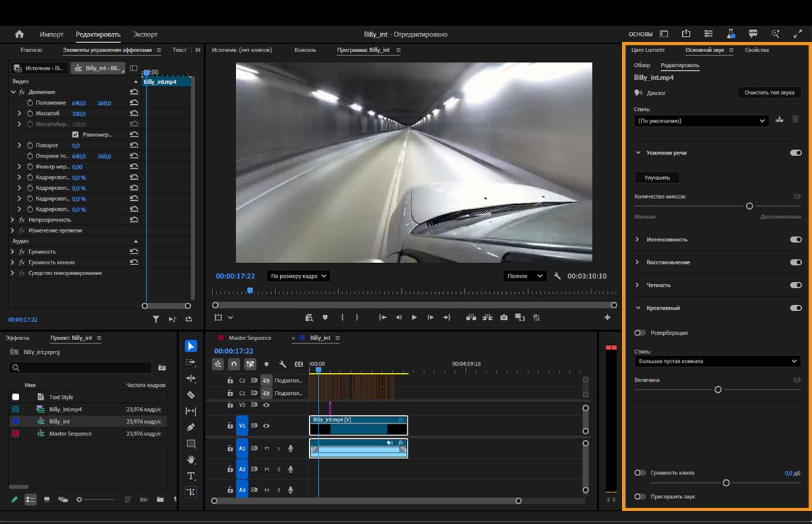Select the Billy_int.mp4 clip on track V1
This screenshot has width=812, height=524.
(359, 425)
